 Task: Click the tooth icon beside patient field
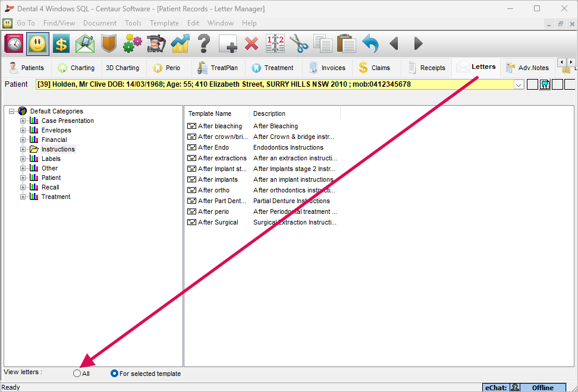tap(545, 85)
